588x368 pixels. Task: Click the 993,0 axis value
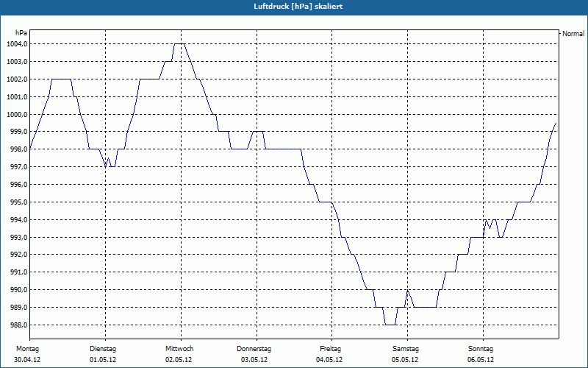coord(18,237)
